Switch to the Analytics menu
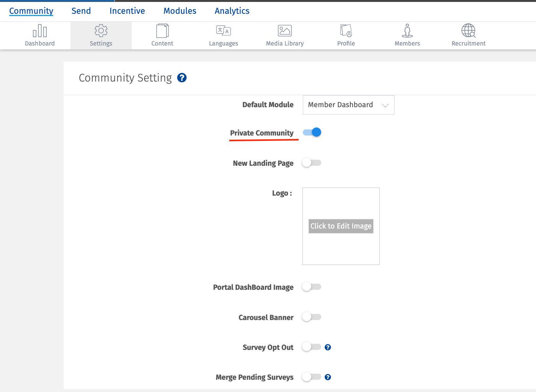This screenshot has height=392, width=536. pos(232,11)
